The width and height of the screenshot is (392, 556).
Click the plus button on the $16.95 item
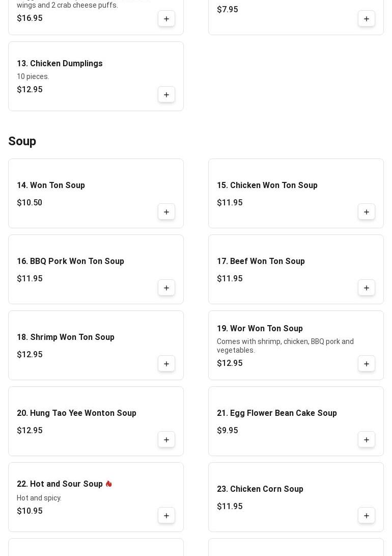[166, 19]
